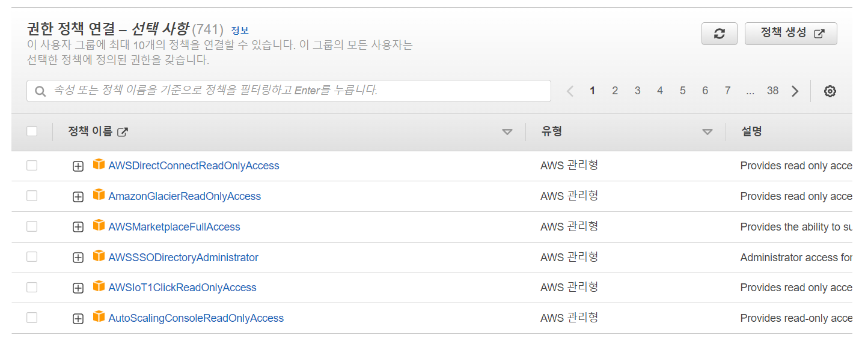Expand the AWSIoT1ClickReadOnlyAccess row details
868x338 pixels.
(x=78, y=289)
